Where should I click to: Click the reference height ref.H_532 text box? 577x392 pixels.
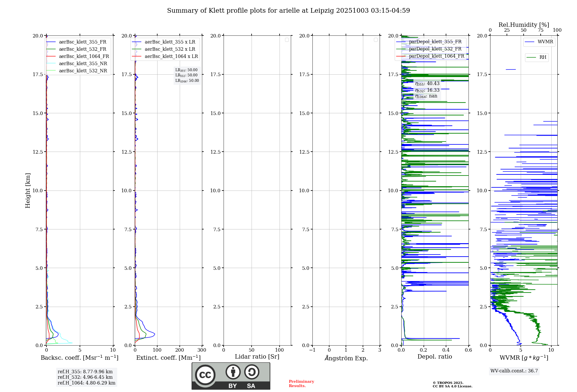tap(85, 377)
